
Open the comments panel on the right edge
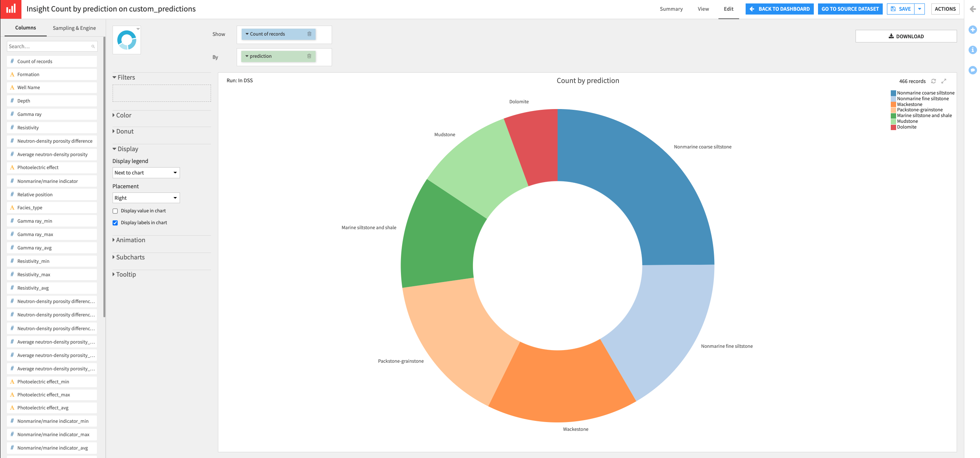pyautogui.click(x=973, y=70)
